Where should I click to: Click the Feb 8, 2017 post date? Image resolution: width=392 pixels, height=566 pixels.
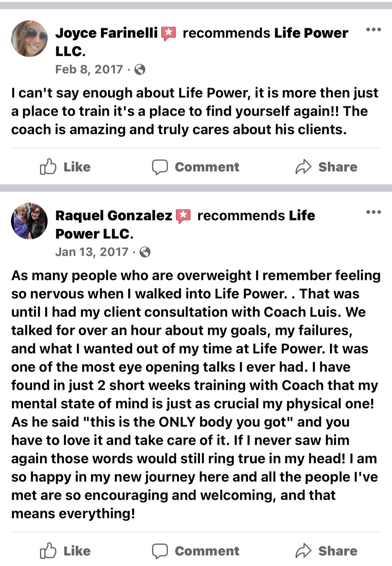click(89, 70)
